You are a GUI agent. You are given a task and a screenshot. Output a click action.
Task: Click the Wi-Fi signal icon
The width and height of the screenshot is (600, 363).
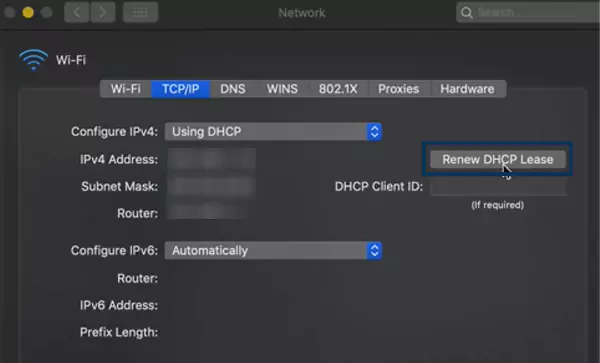tap(34, 60)
